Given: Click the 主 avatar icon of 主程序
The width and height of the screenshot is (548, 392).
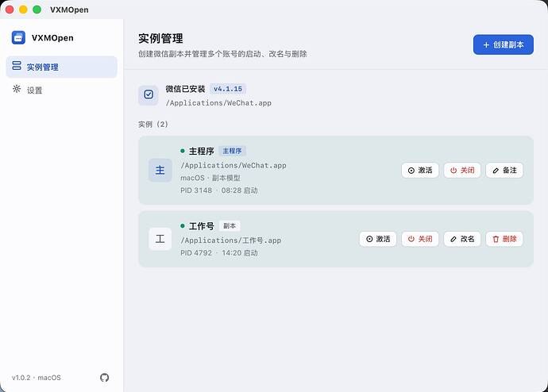Looking at the screenshot, I should [x=160, y=171].
